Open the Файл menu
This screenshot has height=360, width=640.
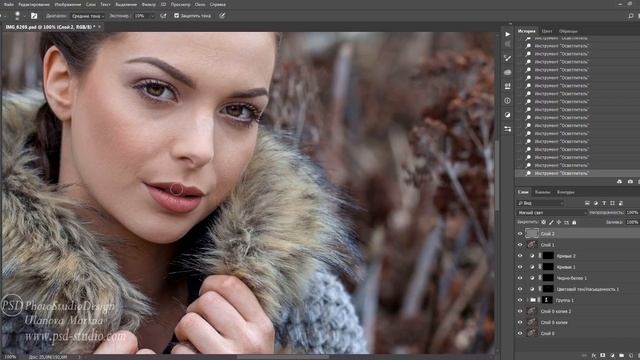[x=9, y=4]
